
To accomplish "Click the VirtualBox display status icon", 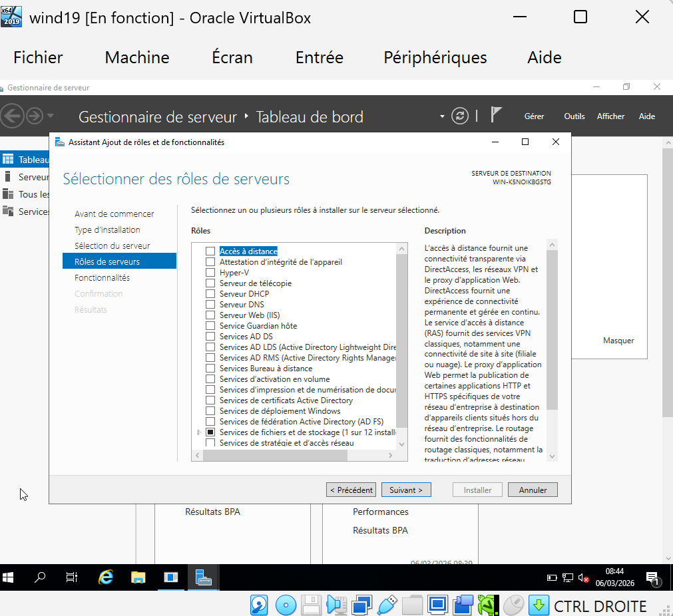I will [437, 605].
